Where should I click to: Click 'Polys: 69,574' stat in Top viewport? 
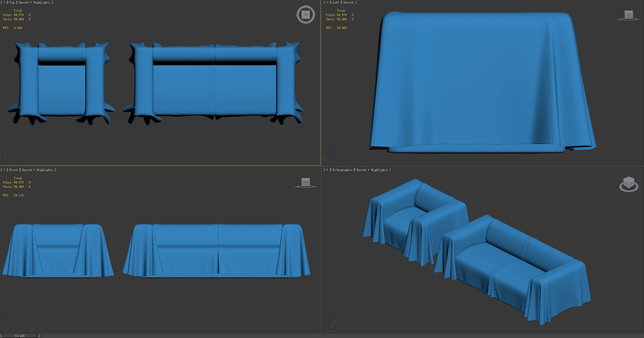[13, 15]
